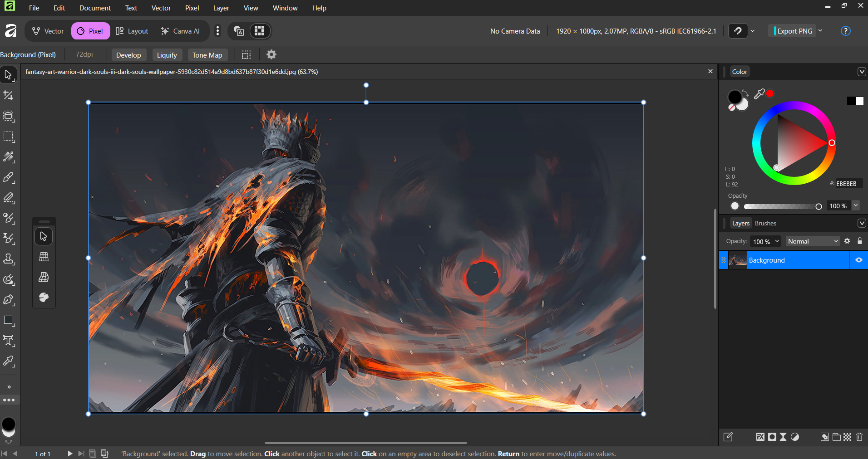This screenshot has width=868, height=459.
Task: Select the Pen tool
Action: tap(9, 300)
